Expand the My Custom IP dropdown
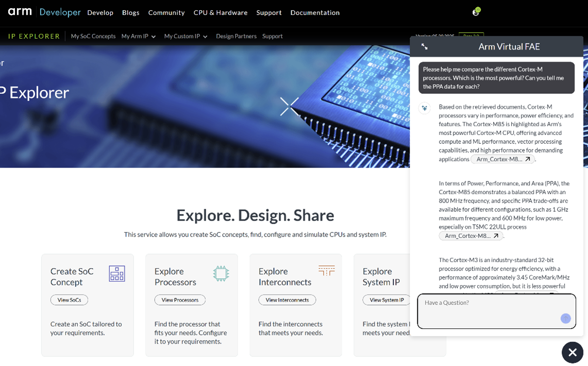Image resolution: width=588 pixels, height=366 pixels. pos(186,37)
